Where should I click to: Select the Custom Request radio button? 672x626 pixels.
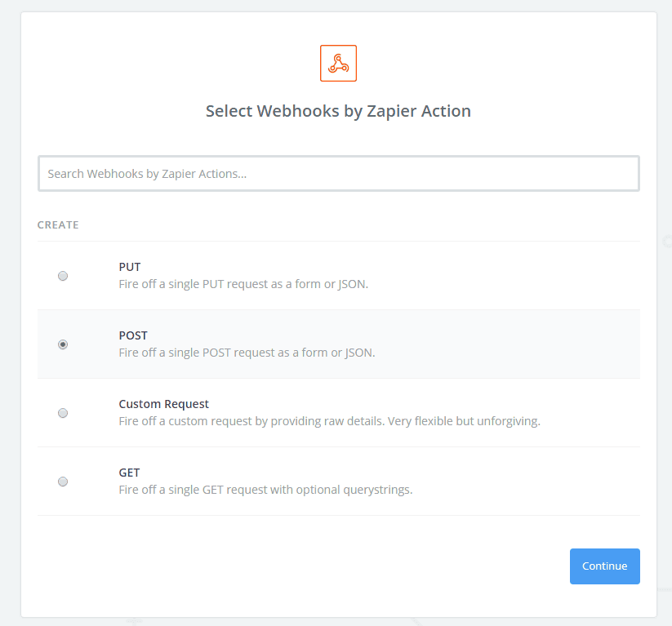pos(63,413)
